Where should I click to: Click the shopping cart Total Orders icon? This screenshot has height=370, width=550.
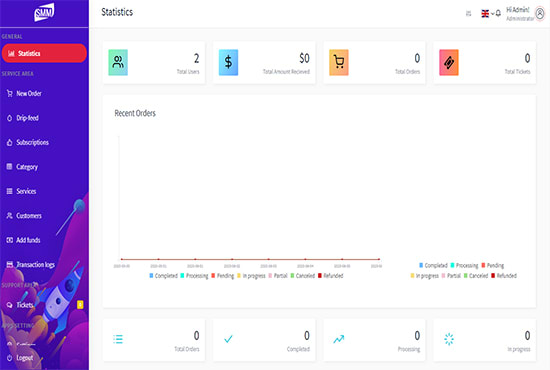[339, 62]
